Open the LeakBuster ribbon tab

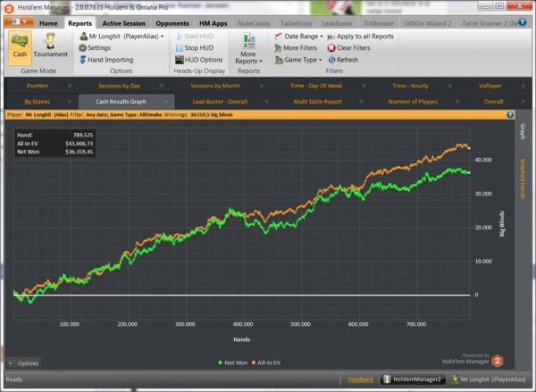point(338,23)
